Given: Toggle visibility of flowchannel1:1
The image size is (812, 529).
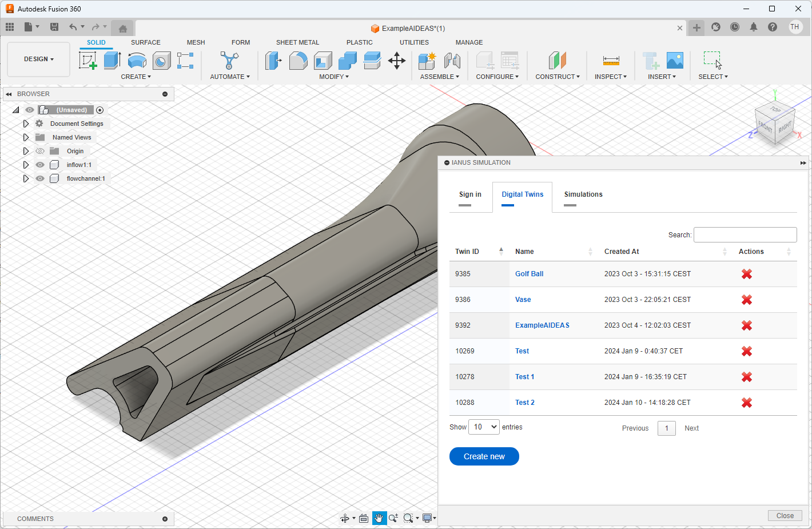Looking at the screenshot, I should (40, 178).
